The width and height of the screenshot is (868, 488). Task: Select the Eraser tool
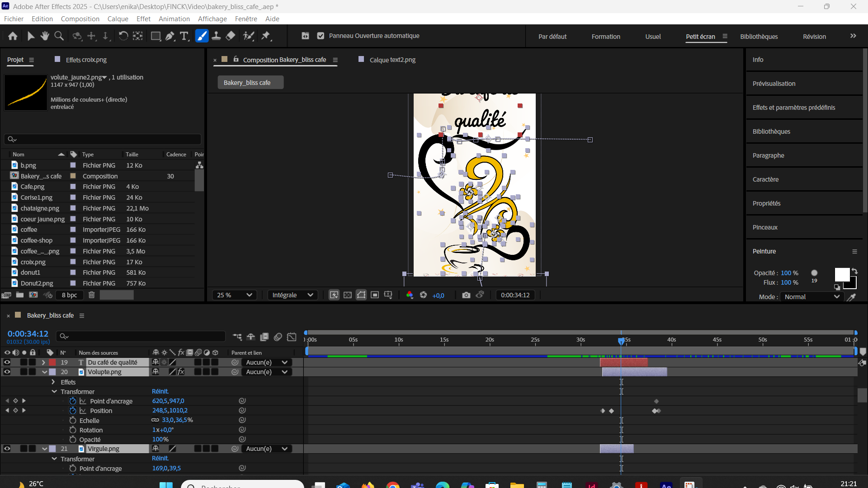pyautogui.click(x=231, y=36)
